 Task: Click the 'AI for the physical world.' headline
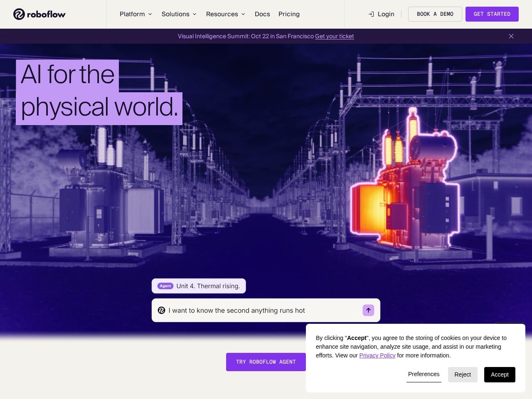click(99, 92)
